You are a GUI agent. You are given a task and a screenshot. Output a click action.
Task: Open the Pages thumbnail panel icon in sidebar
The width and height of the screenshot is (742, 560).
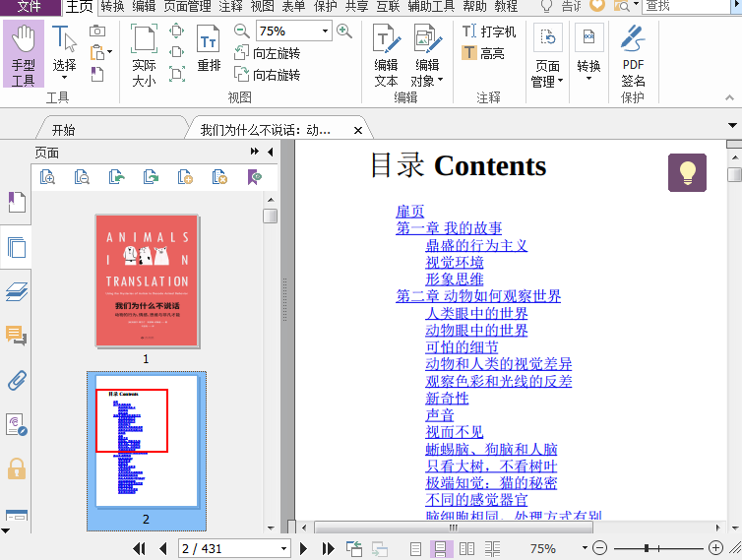coord(17,247)
